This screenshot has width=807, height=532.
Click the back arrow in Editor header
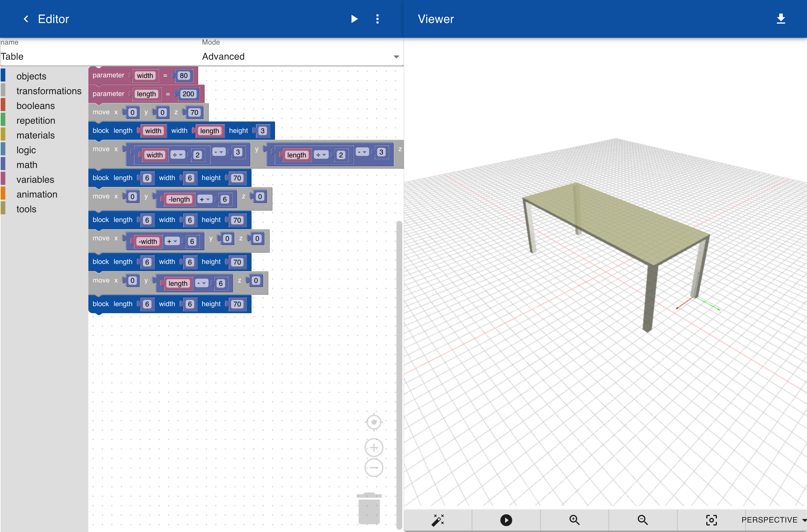point(26,19)
